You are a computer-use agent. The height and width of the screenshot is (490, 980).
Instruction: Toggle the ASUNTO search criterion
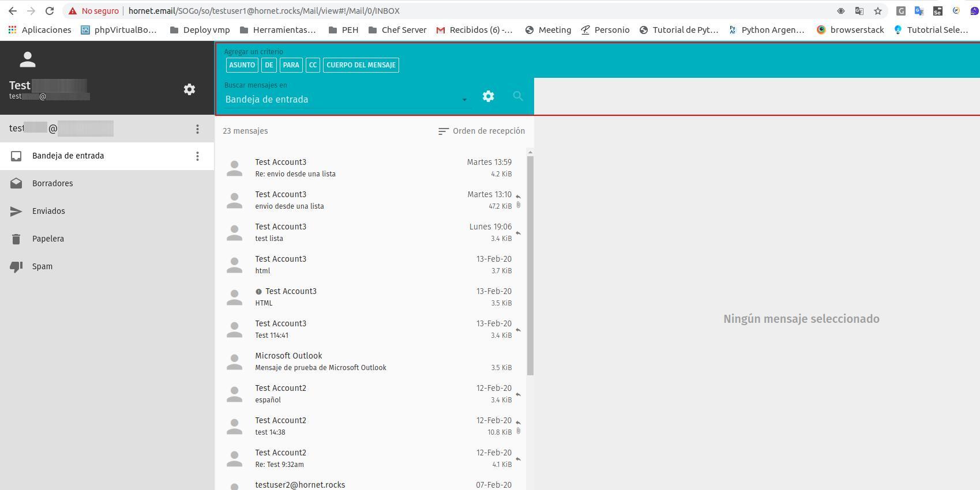242,65
